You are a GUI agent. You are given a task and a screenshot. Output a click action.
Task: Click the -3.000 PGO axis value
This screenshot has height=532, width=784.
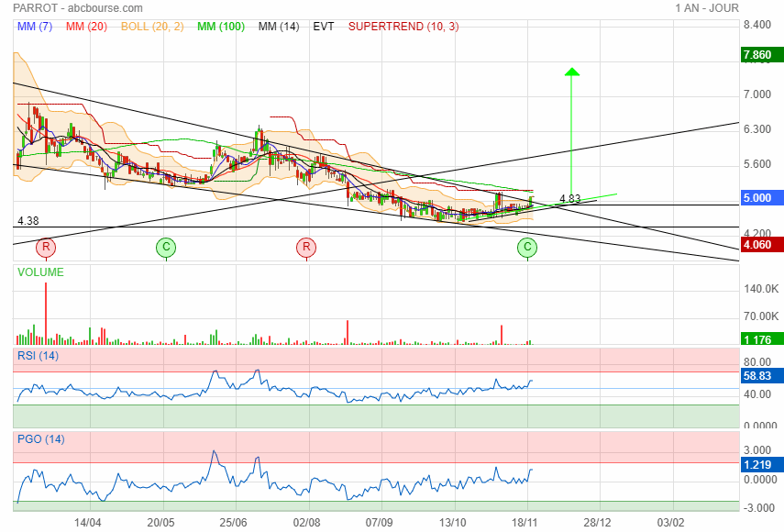(x=759, y=507)
